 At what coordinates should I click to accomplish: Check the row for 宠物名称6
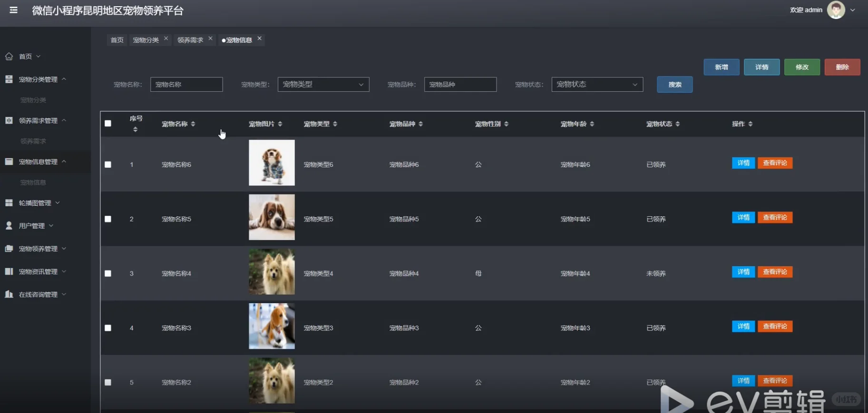(108, 164)
